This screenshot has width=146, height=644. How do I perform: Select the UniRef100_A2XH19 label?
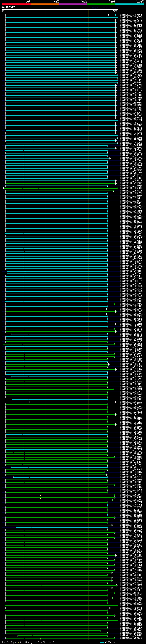pos(131,90)
